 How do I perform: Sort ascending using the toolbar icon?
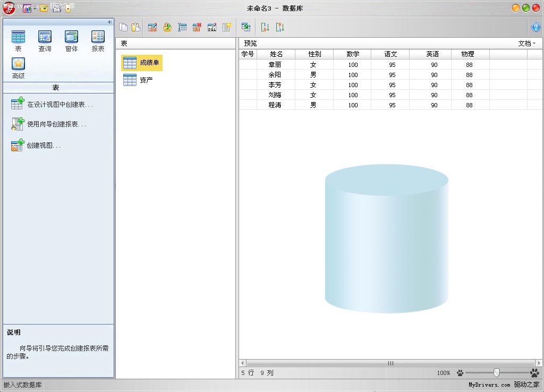click(265, 27)
